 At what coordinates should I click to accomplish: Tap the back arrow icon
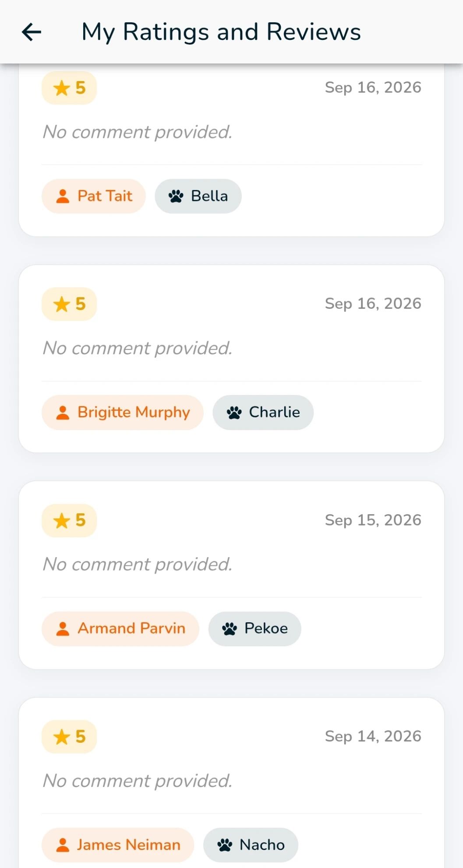32,32
